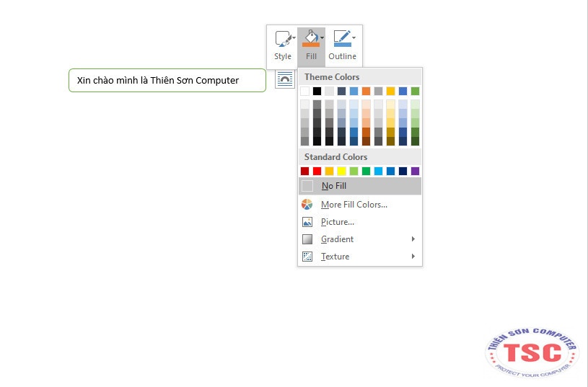Viewport: 588px width, 387px height.
Task: Select the red standard color swatch
Action: (x=317, y=171)
